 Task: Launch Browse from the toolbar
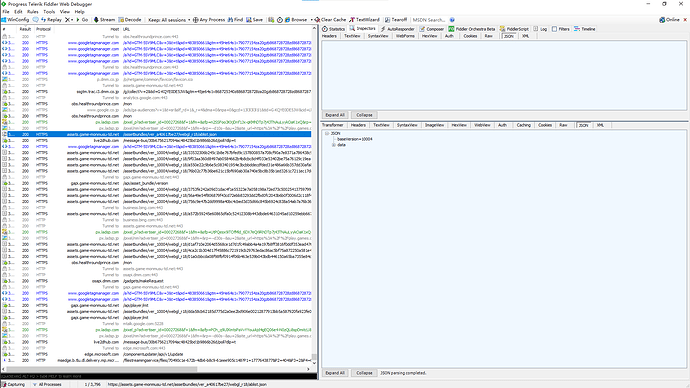coord(296,20)
